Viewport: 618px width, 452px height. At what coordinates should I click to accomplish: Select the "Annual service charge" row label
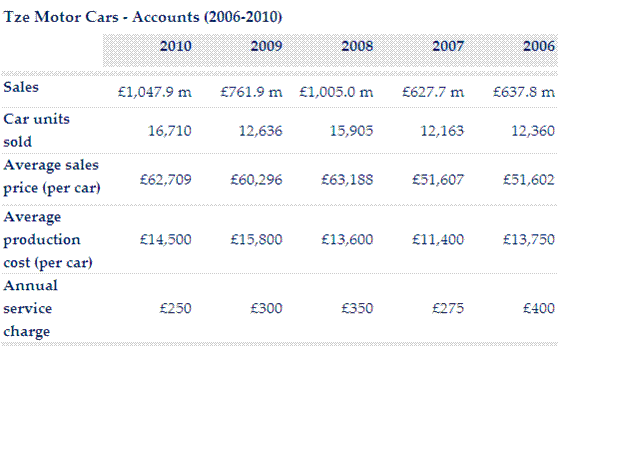[30, 308]
